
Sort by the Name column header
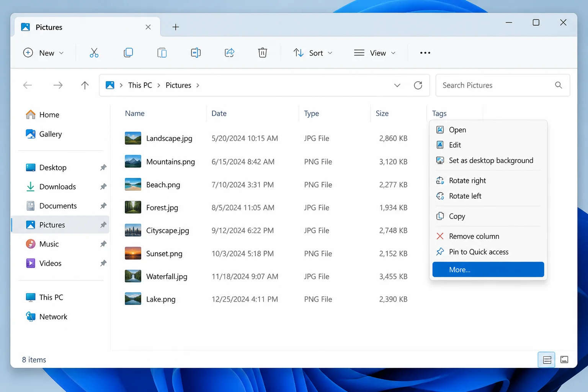[135, 113]
